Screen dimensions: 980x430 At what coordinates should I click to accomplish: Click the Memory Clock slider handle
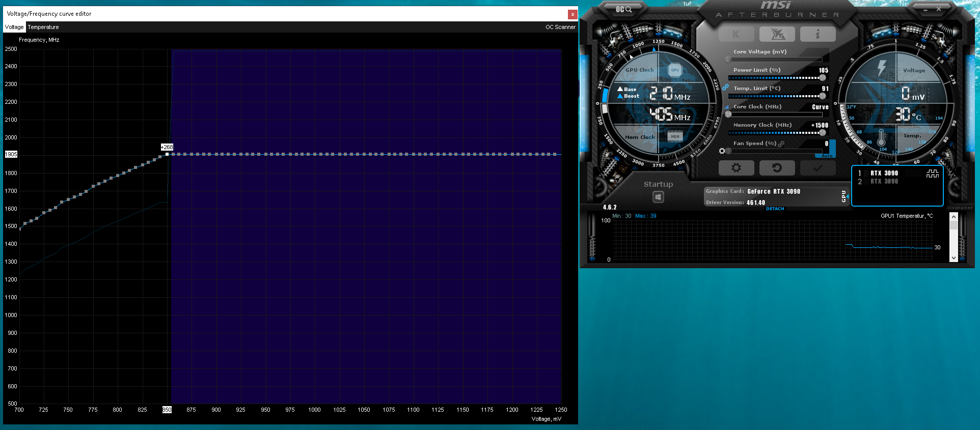[x=822, y=132]
